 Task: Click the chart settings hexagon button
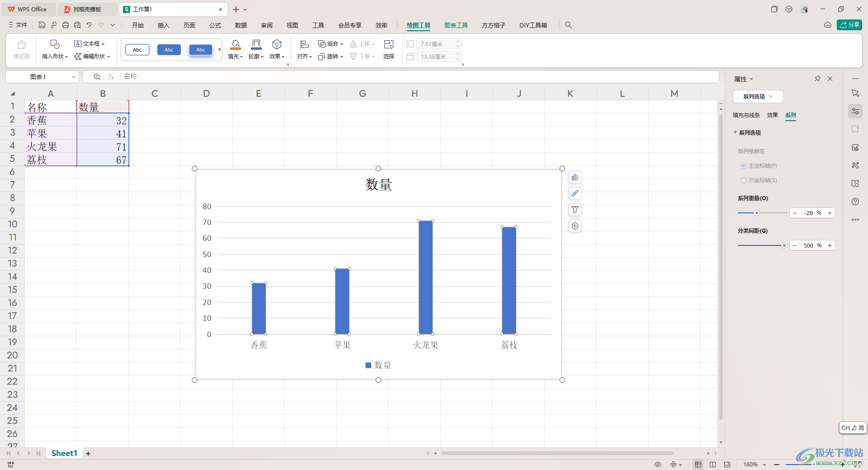tap(575, 226)
